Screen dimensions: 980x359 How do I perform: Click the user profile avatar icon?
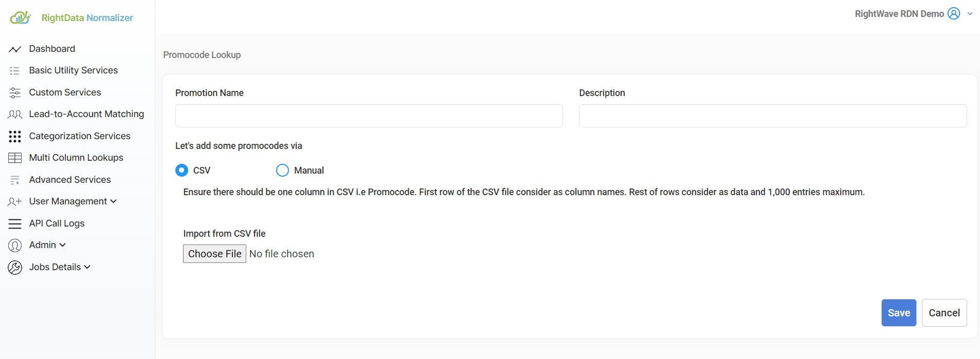point(954,14)
